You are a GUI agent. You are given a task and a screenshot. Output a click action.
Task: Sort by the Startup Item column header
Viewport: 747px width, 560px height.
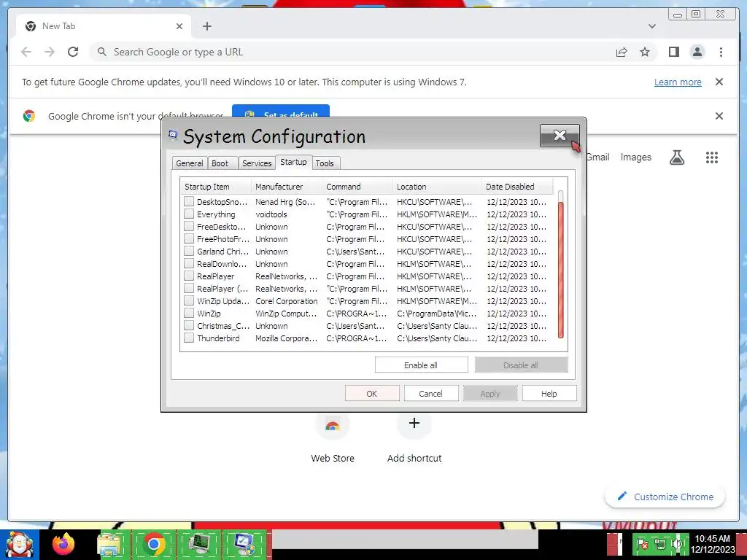click(216, 186)
